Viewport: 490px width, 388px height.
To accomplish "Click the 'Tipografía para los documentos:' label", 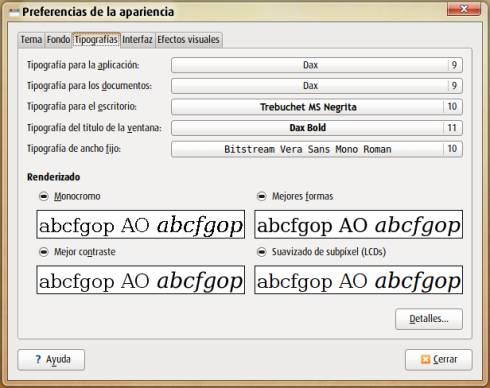I will click(x=89, y=86).
